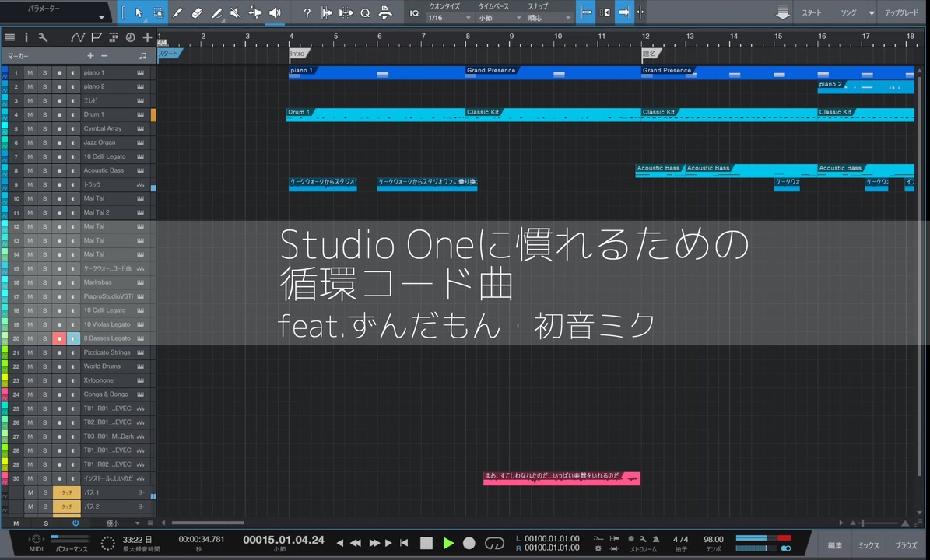Select the Paint (pencil) tool
This screenshot has width=930, height=560.
point(216,12)
